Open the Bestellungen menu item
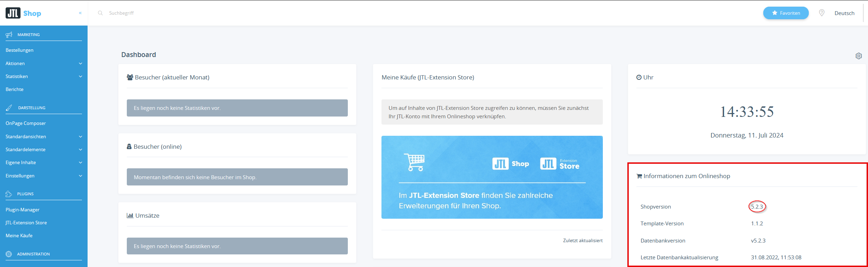 pyautogui.click(x=20, y=50)
